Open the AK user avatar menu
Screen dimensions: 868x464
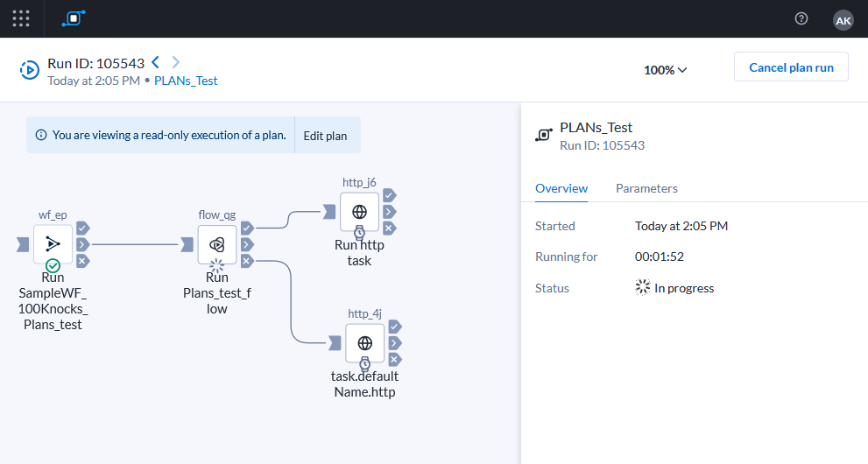[x=843, y=19]
